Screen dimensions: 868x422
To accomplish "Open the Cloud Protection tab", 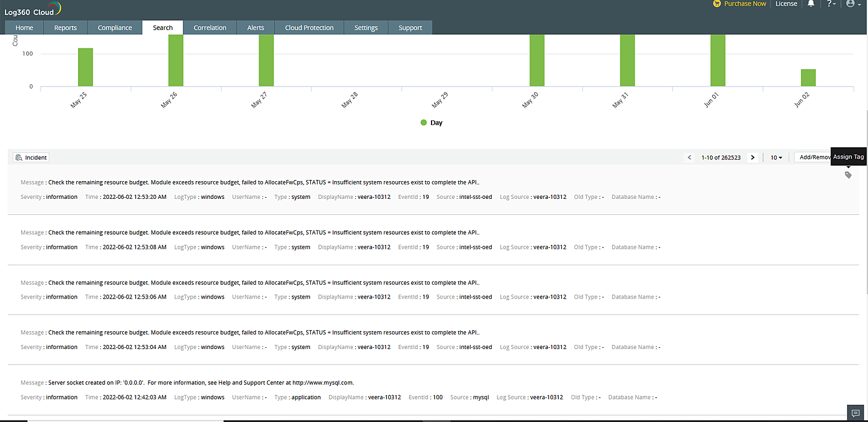I will (x=309, y=28).
